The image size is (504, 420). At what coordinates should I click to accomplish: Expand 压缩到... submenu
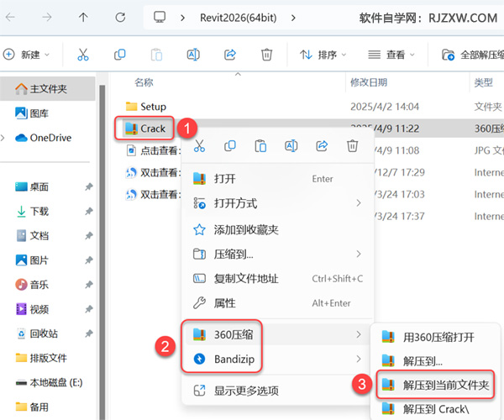coord(277,255)
